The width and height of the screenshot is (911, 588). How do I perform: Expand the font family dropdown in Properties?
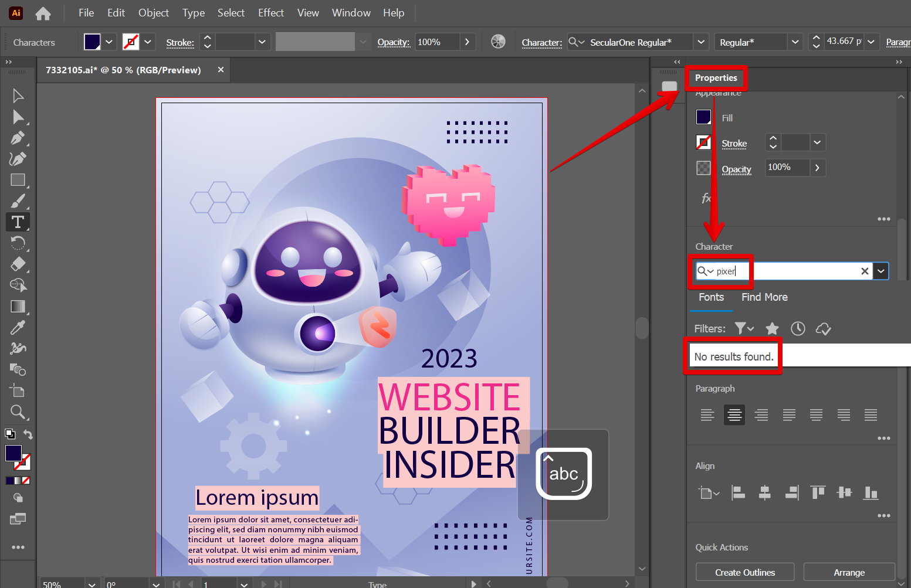880,271
